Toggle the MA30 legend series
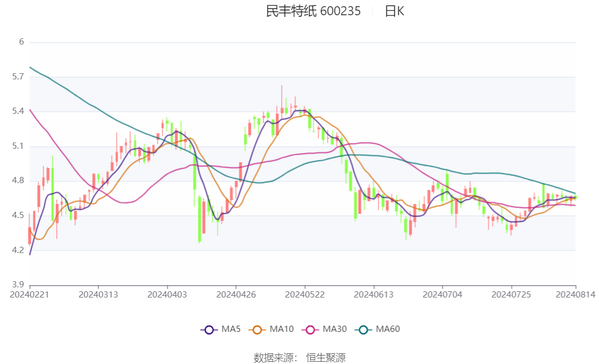The width and height of the screenshot is (599, 364). click(x=324, y=329)
